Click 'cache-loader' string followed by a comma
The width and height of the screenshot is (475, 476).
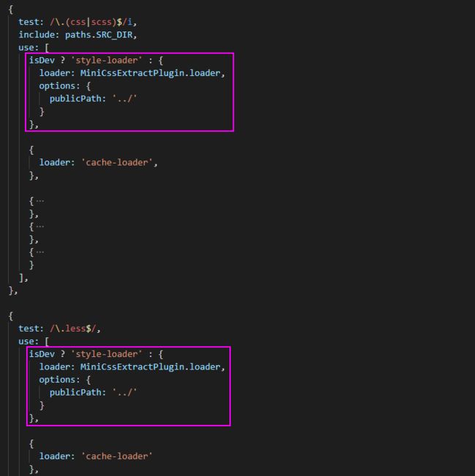(x=117, y=162)
